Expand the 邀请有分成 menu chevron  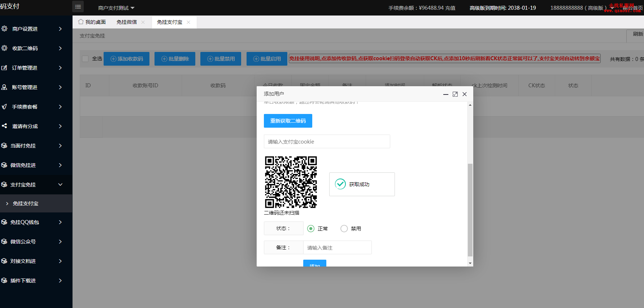(60, 126)
